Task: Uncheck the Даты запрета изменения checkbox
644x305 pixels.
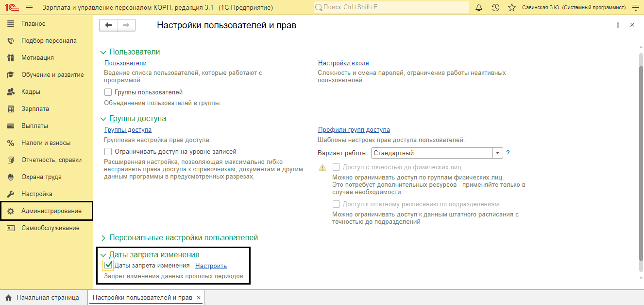Action: tap(108, 266)
